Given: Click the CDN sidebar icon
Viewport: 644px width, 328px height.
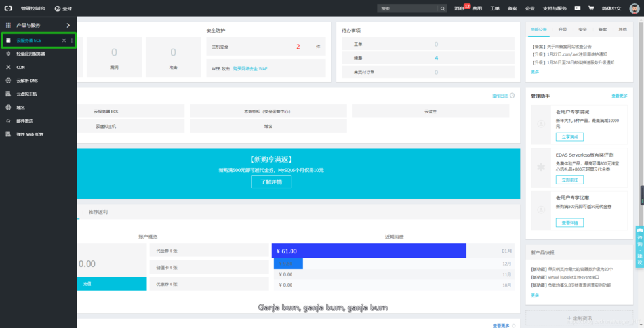Looking at the screenshot, I should (x=9, y=67).
